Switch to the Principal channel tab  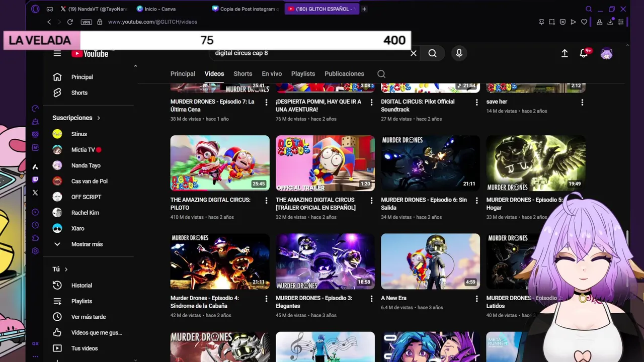[183, 74]
